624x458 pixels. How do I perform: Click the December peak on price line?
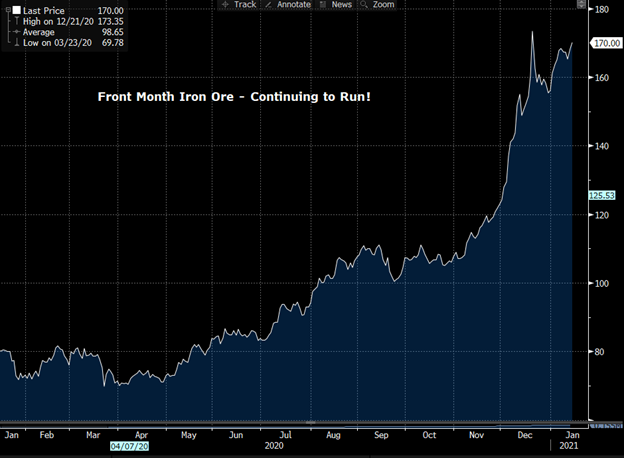click(x=532, y=32)
